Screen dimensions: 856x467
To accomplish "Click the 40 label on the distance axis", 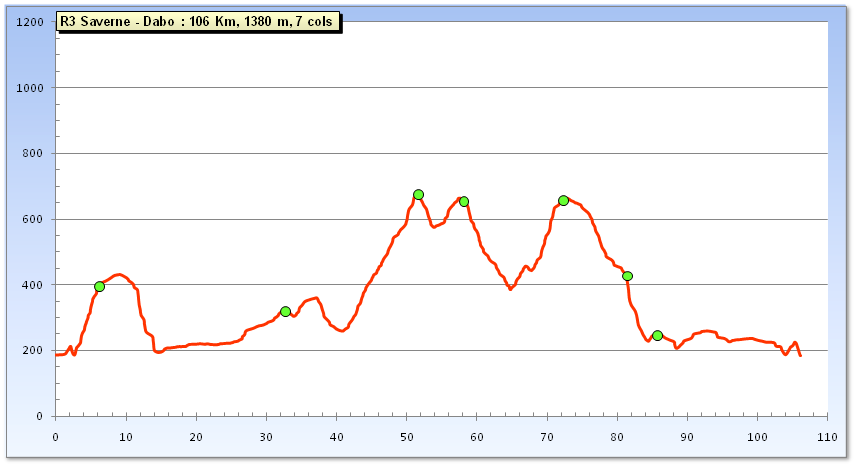I will pos(336,437).
